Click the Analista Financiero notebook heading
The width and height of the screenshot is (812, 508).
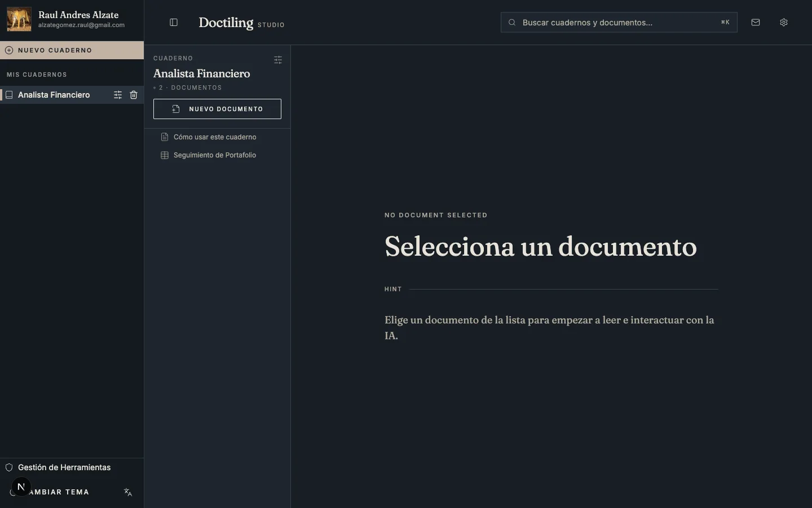pyautogui.click(x=201, y=73)
